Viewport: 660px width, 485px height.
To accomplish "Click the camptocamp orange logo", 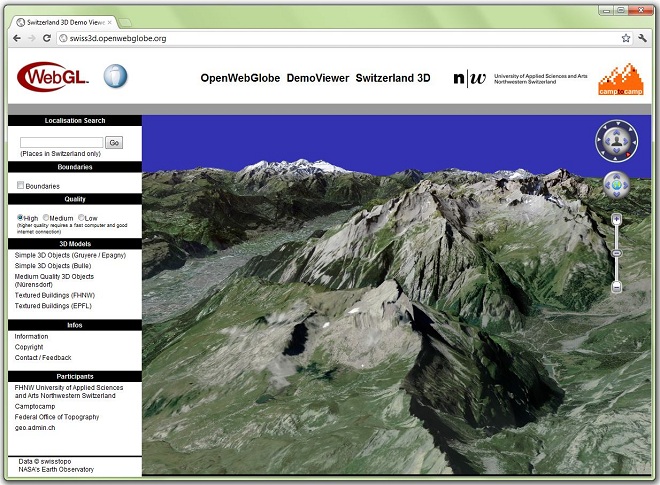I will click(621, 80).
